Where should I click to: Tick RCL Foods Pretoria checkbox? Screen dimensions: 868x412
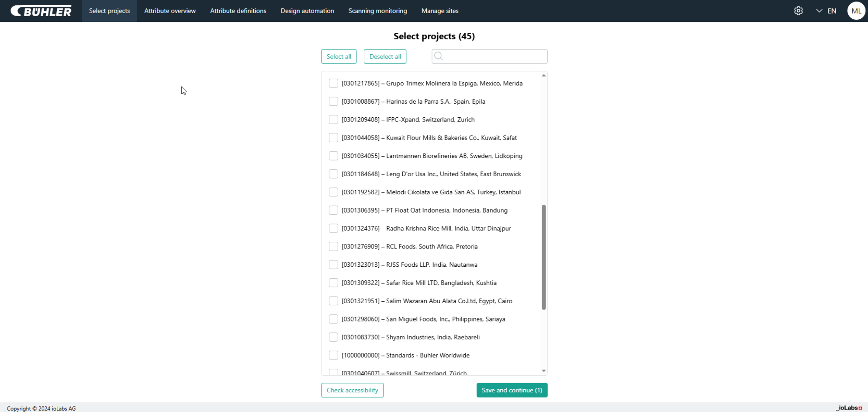pyautogui.click(x=333, y=247)
